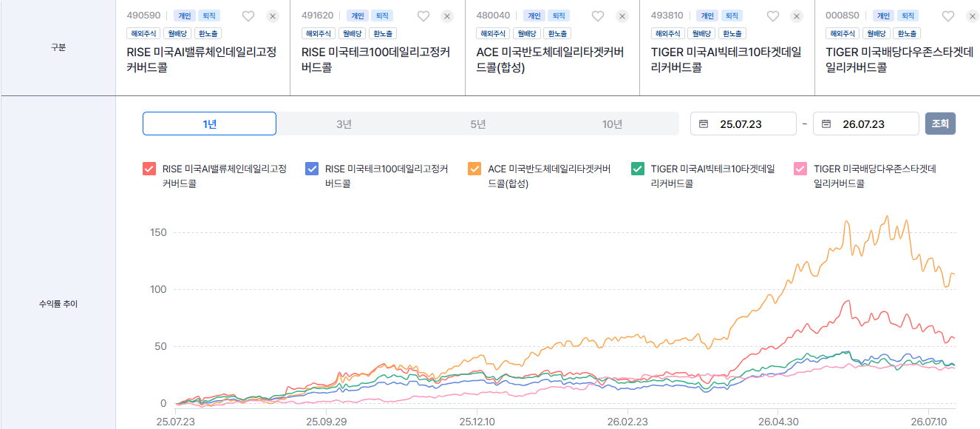Click the 26.04.30 x-axis date label
Image resolution: width=980 pixels, height=429 pixels.
[x=777, y=420]
